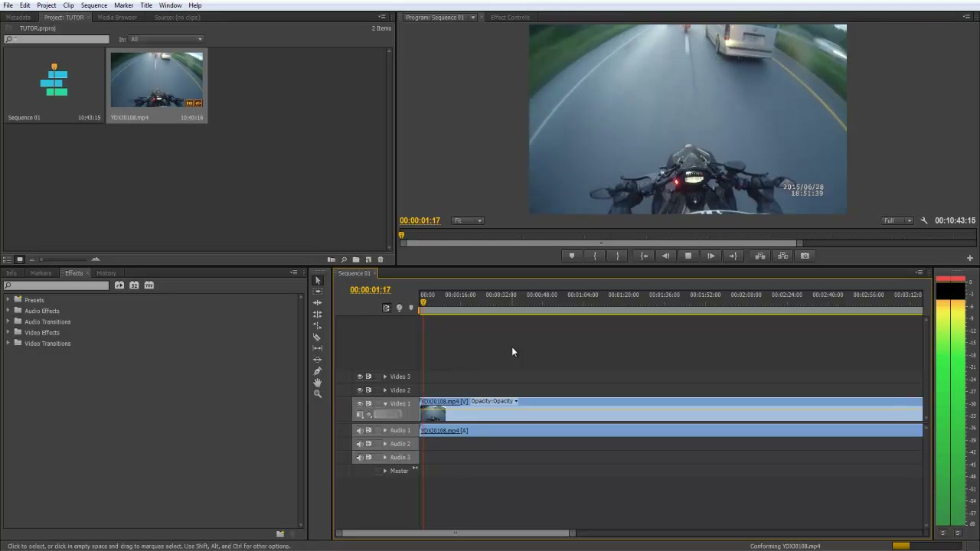
Task: Hide the Video 2 track output
Action: pos(360,390)
